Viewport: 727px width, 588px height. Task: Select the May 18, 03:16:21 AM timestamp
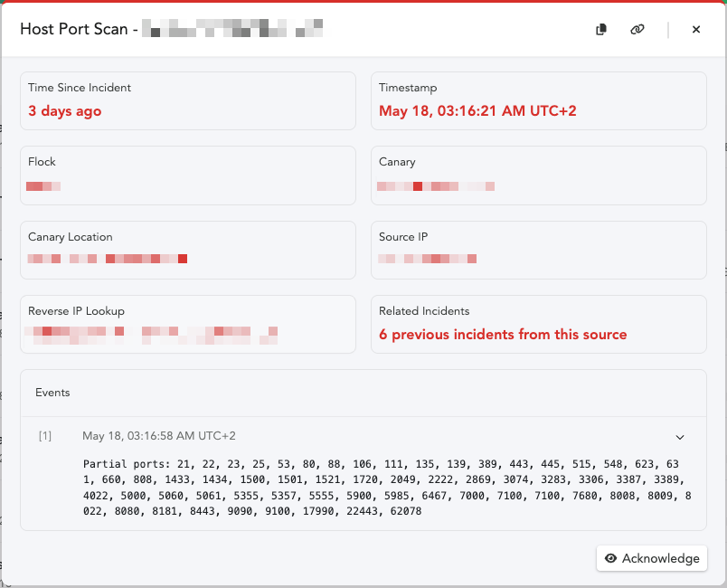(477, 111)
